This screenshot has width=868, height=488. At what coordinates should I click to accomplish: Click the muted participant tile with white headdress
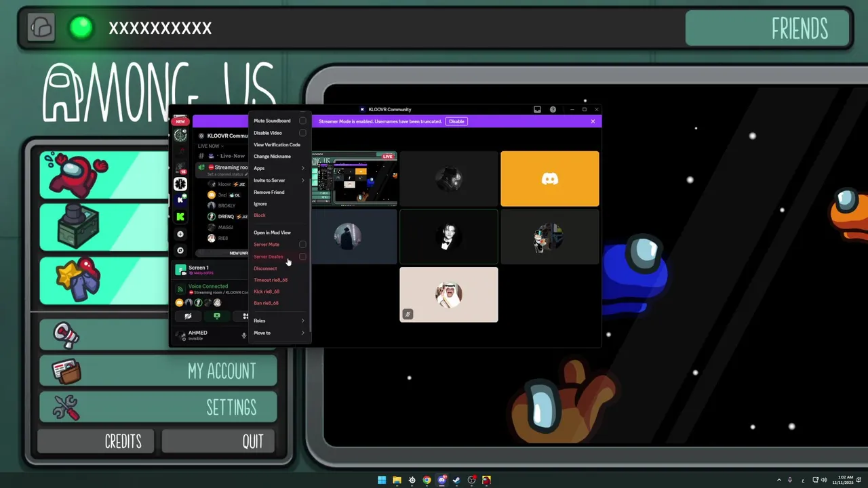(449, 294)
